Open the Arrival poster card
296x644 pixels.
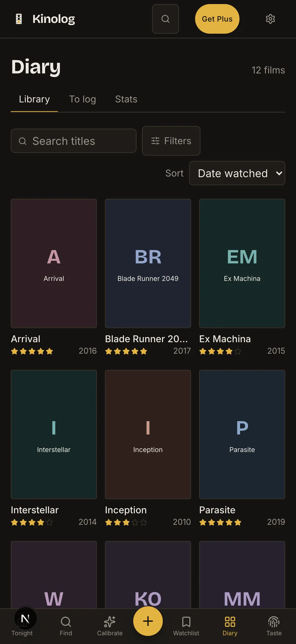point(54,263)
